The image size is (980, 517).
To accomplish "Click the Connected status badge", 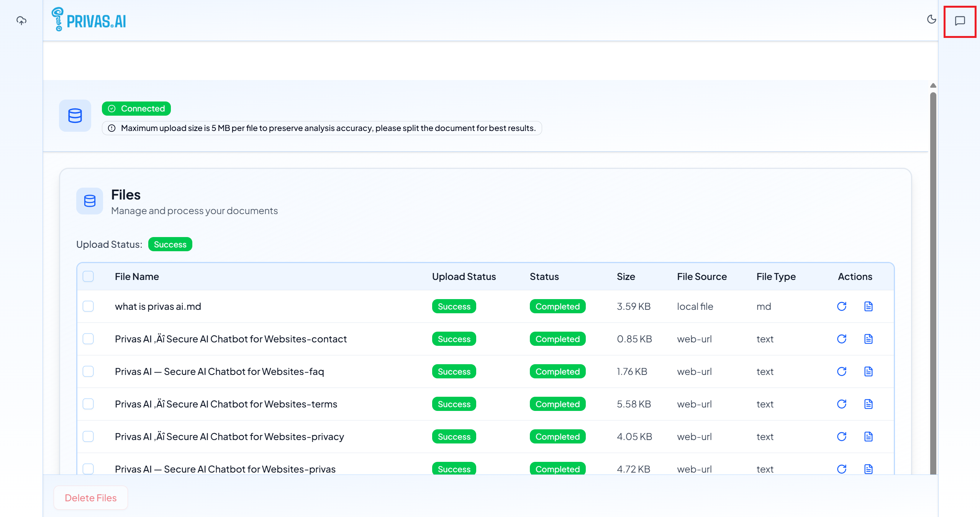I will [136, 109].
